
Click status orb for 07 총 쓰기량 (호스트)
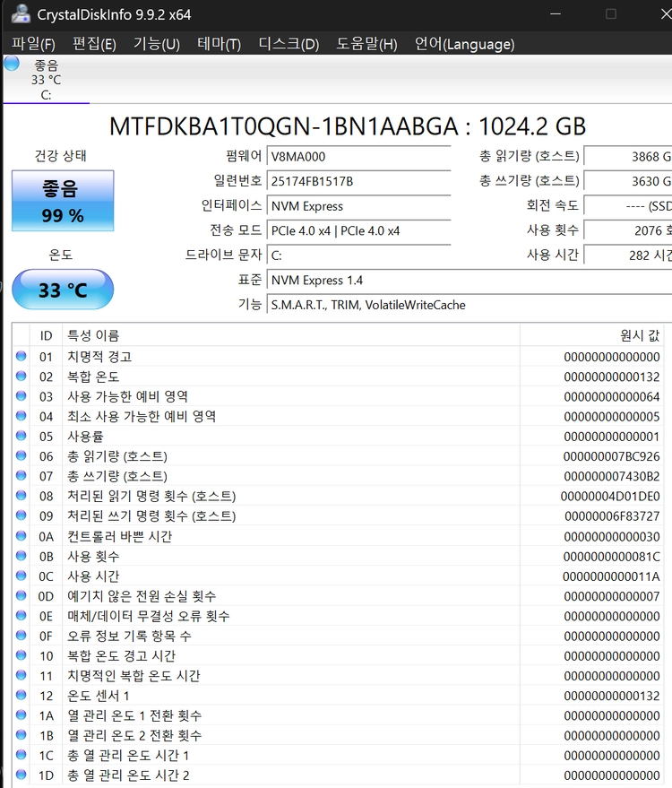22,475
